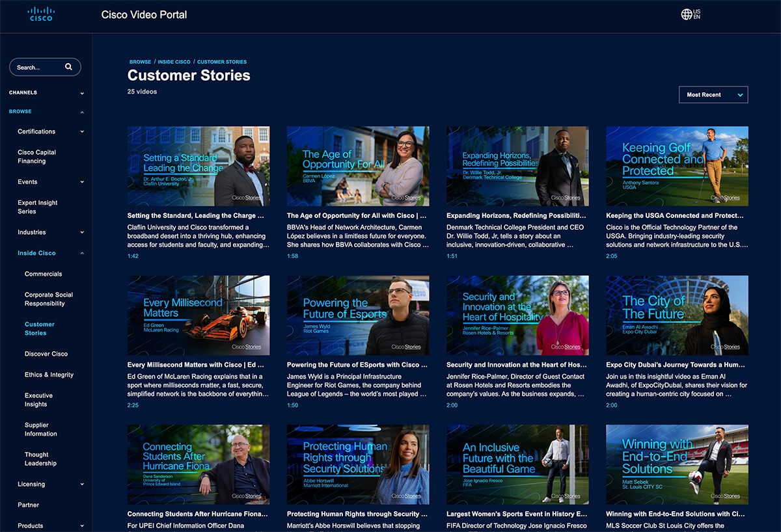Open Executive Insights in sidebar
This screenshot has width=781, height=532.
(39, 400)
